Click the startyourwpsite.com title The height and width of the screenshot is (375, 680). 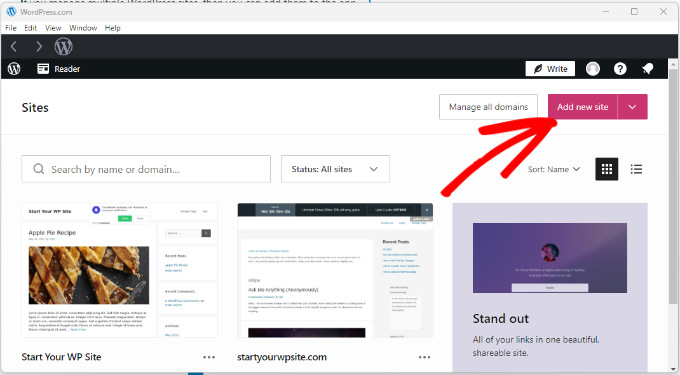282,357
